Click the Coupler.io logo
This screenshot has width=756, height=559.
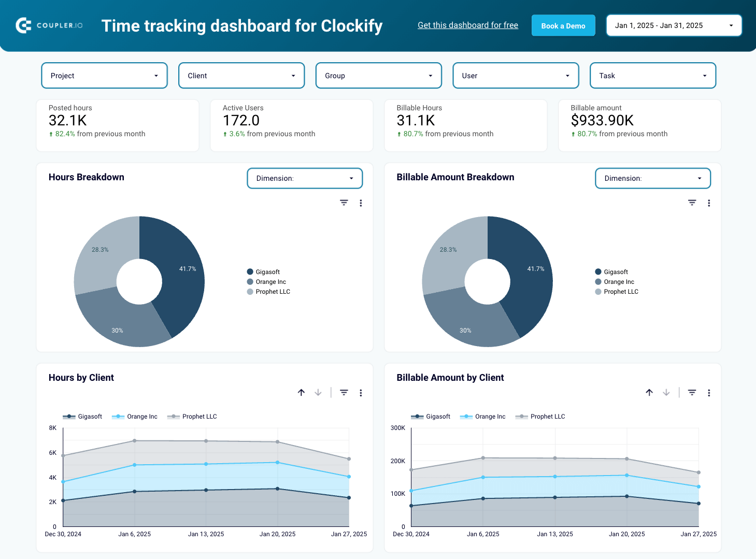(x=49, y=25)
